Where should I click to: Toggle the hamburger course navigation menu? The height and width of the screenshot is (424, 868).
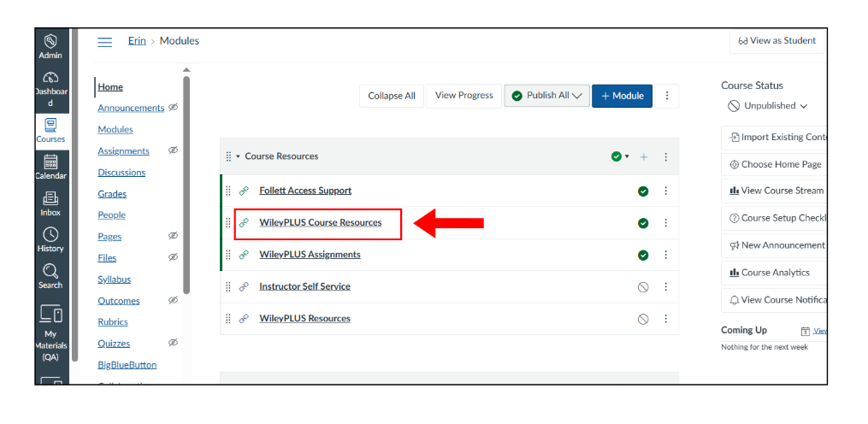[104, 42]
